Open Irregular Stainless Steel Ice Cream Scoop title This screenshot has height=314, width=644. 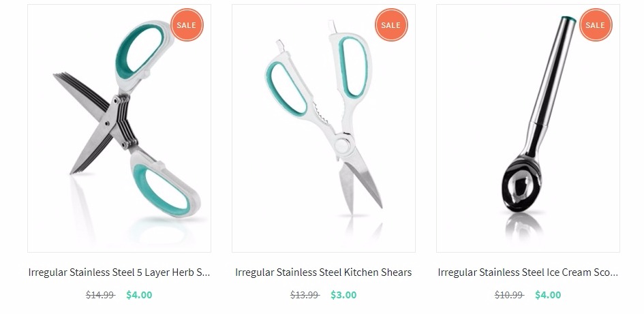click(527, 272)
